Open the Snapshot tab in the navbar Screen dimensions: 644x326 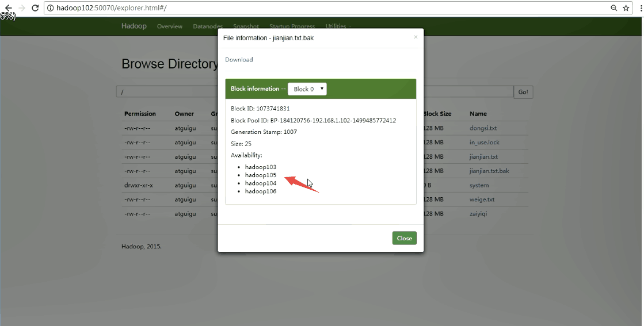246,26
